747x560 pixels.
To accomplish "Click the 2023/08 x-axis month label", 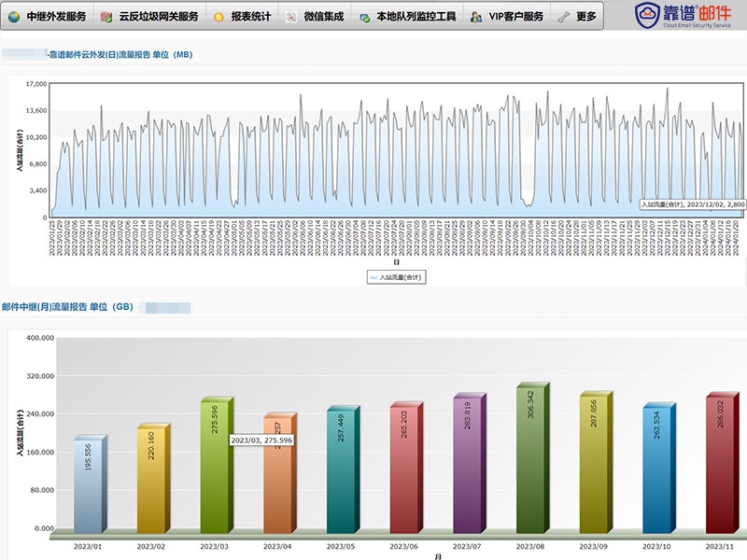I will (x=530, y=547).
